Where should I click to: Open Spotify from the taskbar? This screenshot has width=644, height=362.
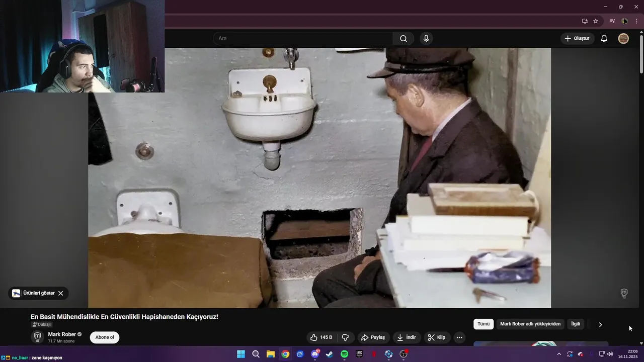[x=344, y=354]
